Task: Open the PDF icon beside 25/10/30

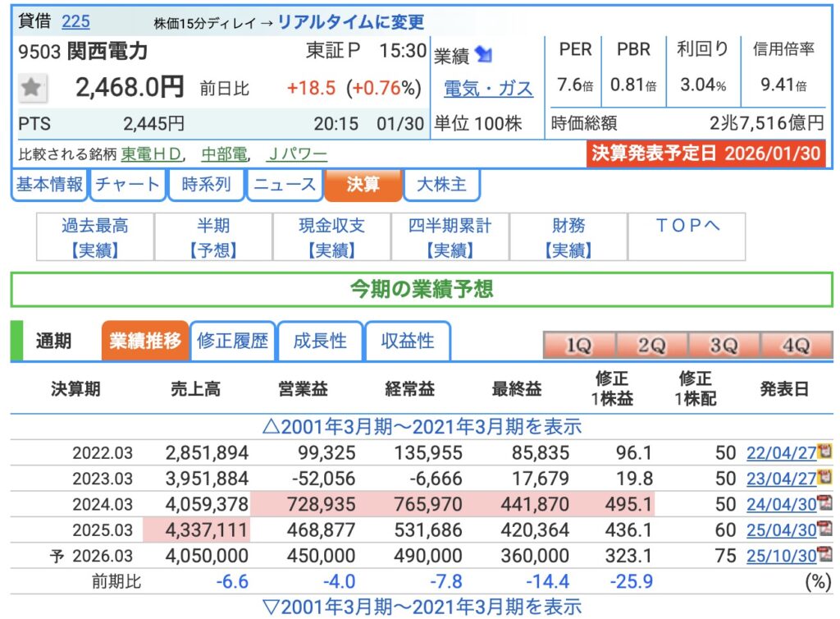Action: pyautogui.click(x=825, y=556)
